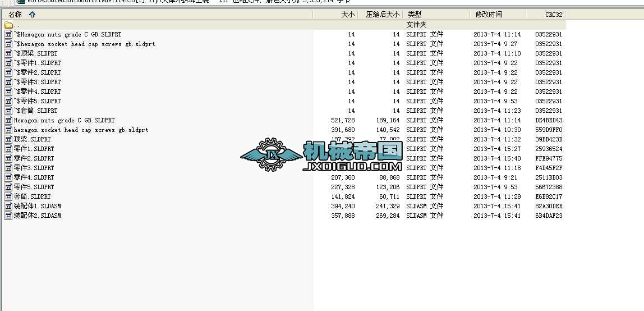Click the type cell 文件夹
This screenshot has height=311, width=644.
(x=416, y=25)
